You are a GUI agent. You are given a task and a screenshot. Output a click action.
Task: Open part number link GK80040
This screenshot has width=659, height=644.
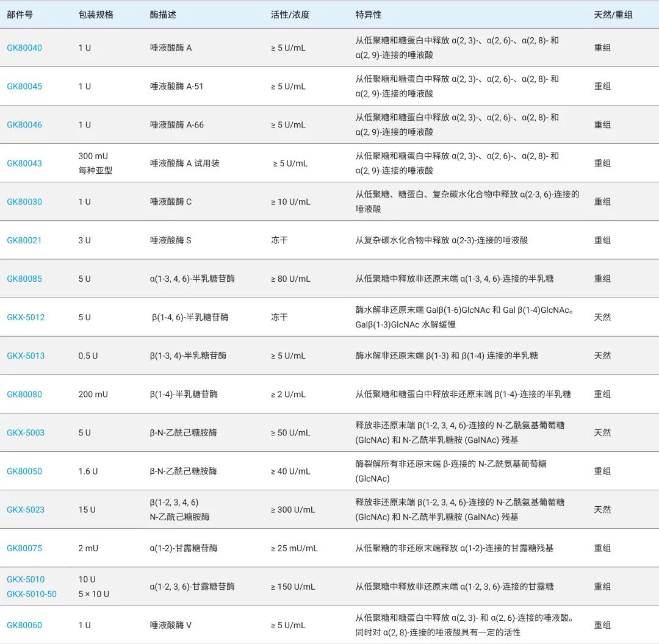click(x=24, y=48)
